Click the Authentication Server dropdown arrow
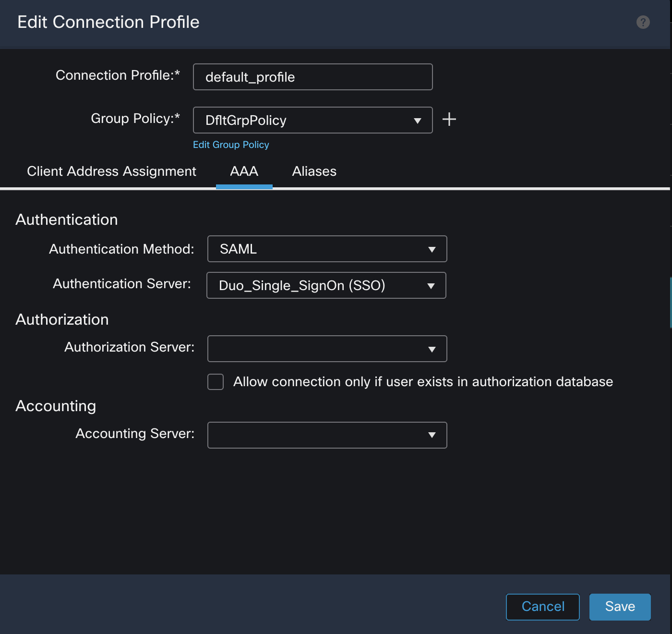Viewport: 672px width, 634px height. click(431, 285)
